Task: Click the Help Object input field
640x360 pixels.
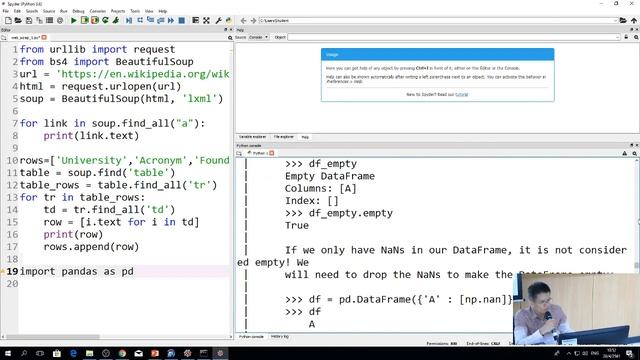Action: click(x=454, y=37)
